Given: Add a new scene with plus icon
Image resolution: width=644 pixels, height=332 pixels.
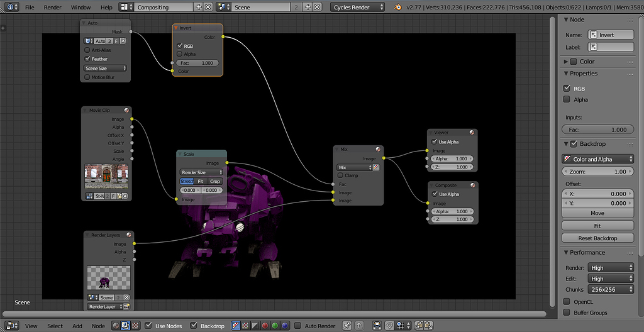Looking at the screenshot, I should (308, 7).
